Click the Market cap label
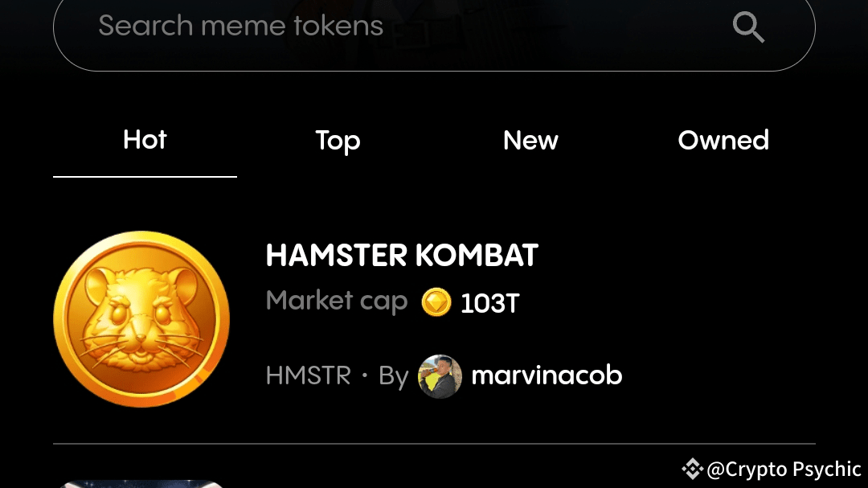Screen dimensions: 868x488 [337, 301]
